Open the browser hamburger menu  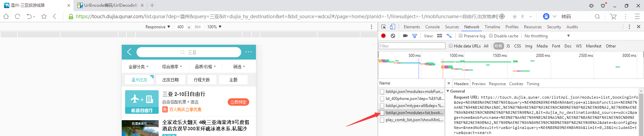click(637, 16)
